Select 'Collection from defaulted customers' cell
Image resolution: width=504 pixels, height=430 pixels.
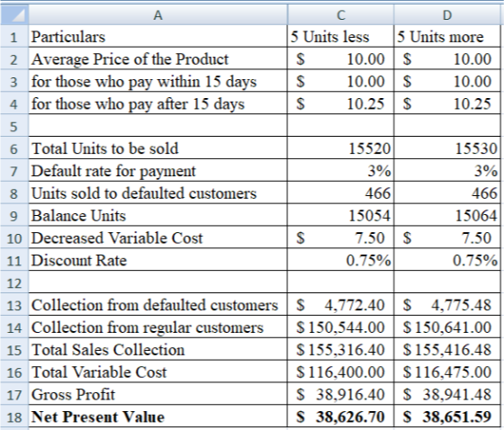pos(157,305)
